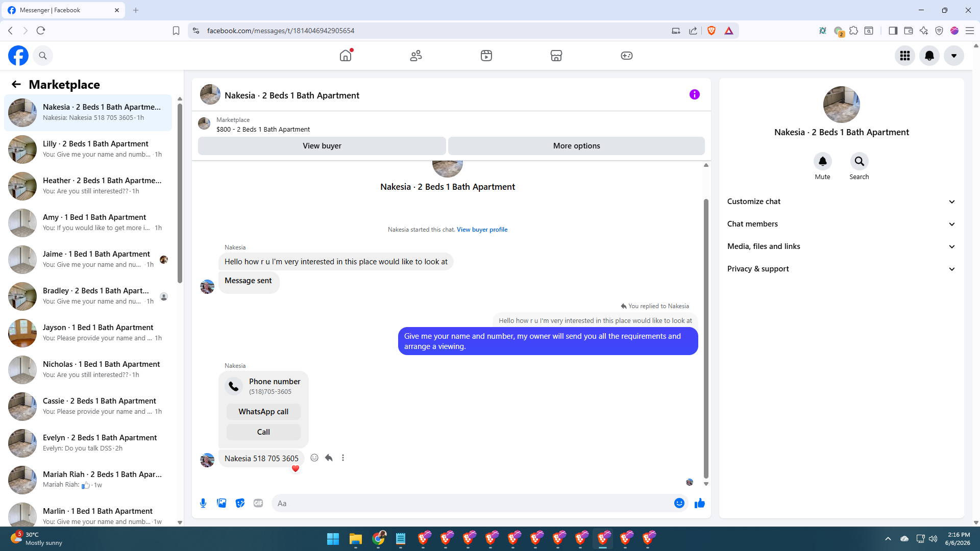
Task: Open more options for Nakesia's last message
Action: click(x=343, y=458)
